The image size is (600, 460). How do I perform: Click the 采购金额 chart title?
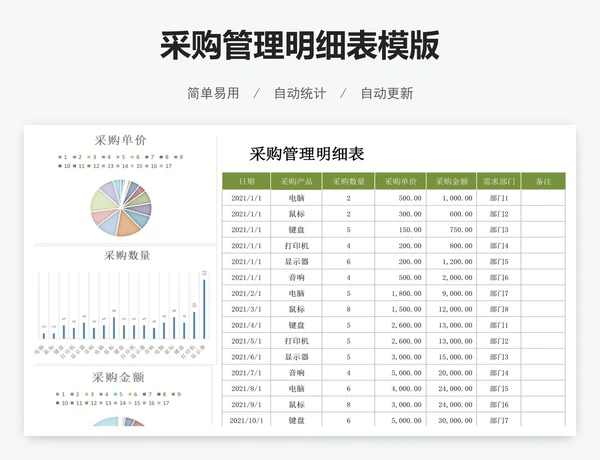(x=118, y=377)
